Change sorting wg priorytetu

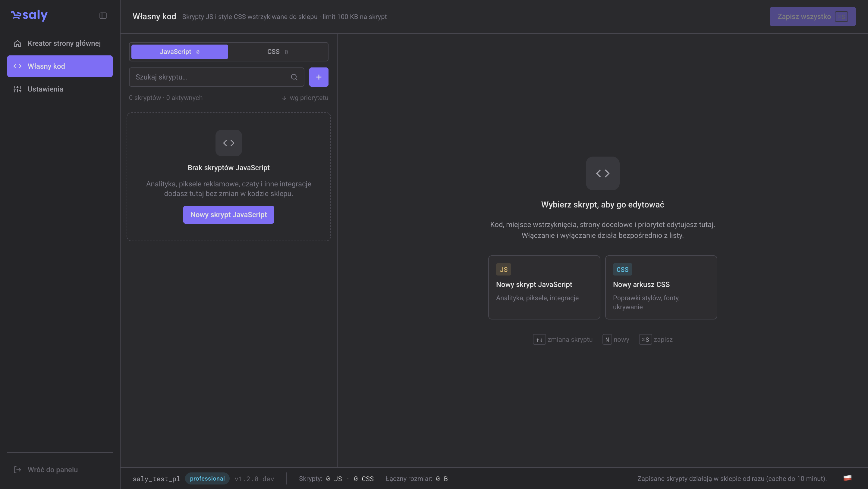(305, 98)
